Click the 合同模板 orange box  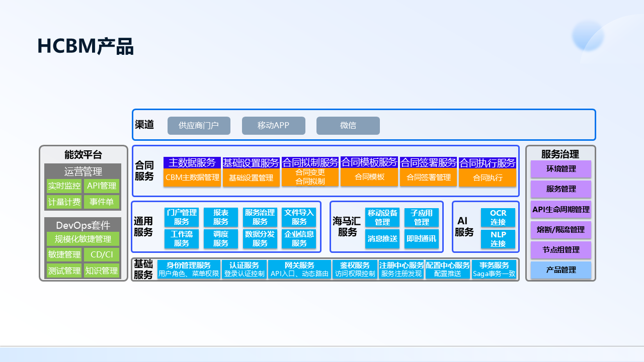point(369,176)
